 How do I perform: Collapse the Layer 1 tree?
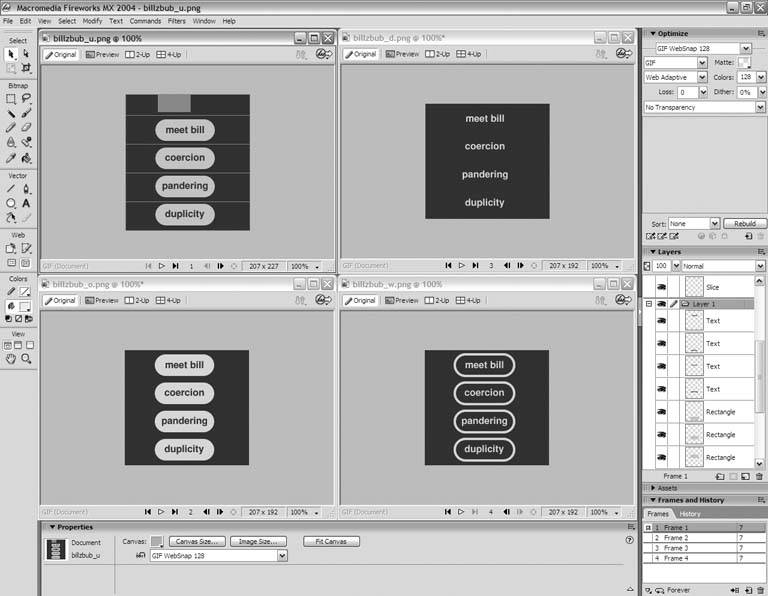click(x=649, y=304)
